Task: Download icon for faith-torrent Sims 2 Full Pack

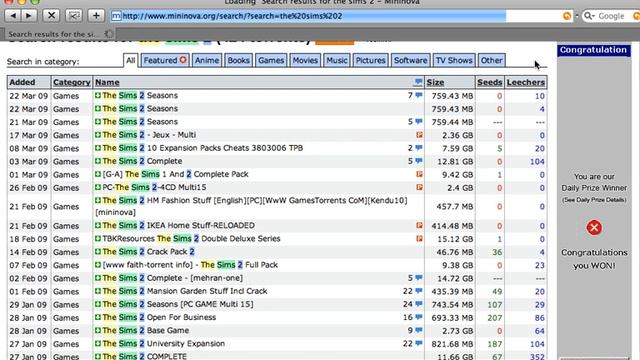Action: pos(98,264)
